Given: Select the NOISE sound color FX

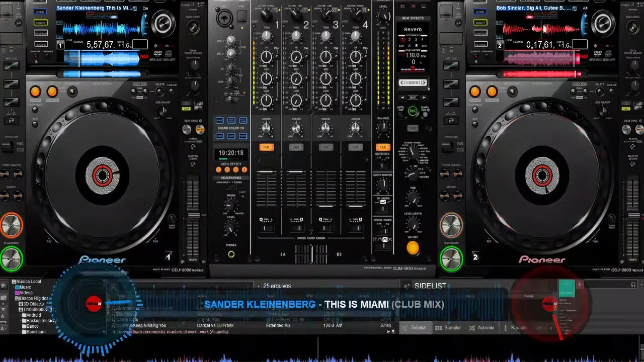Looking at the screenshot, I should [x=220, y=136].
